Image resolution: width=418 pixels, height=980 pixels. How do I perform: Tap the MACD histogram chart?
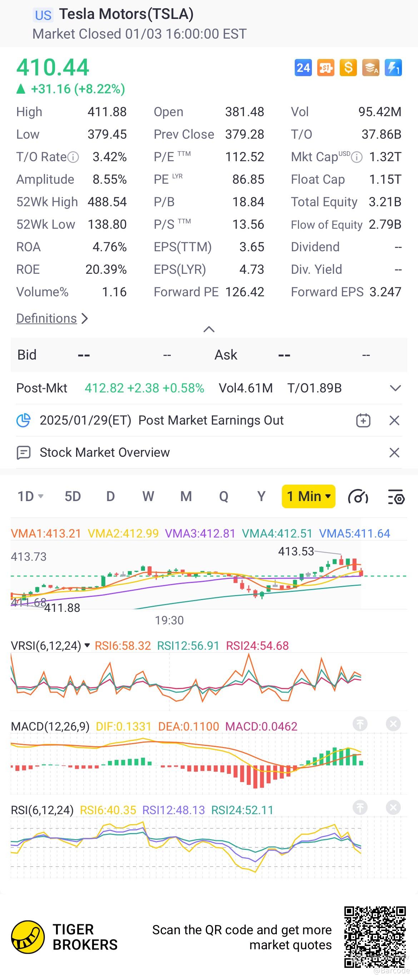coord(209,764)
